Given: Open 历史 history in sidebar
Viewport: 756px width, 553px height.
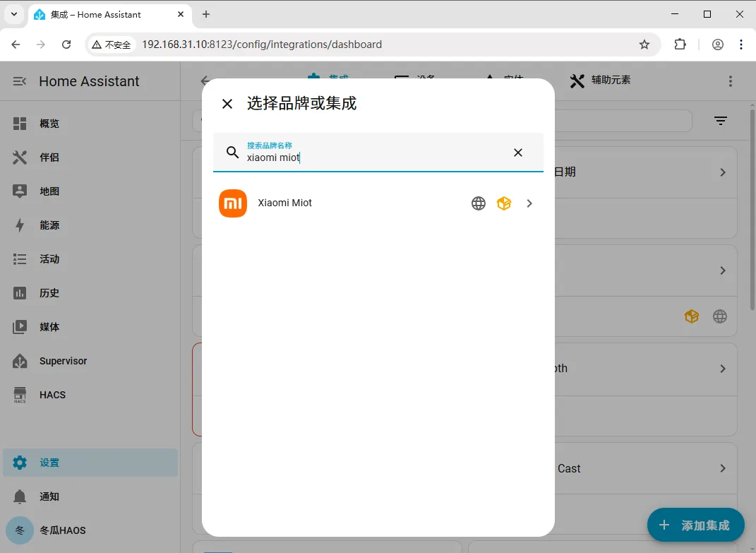Looking at the screenshot, I should 90,293.
